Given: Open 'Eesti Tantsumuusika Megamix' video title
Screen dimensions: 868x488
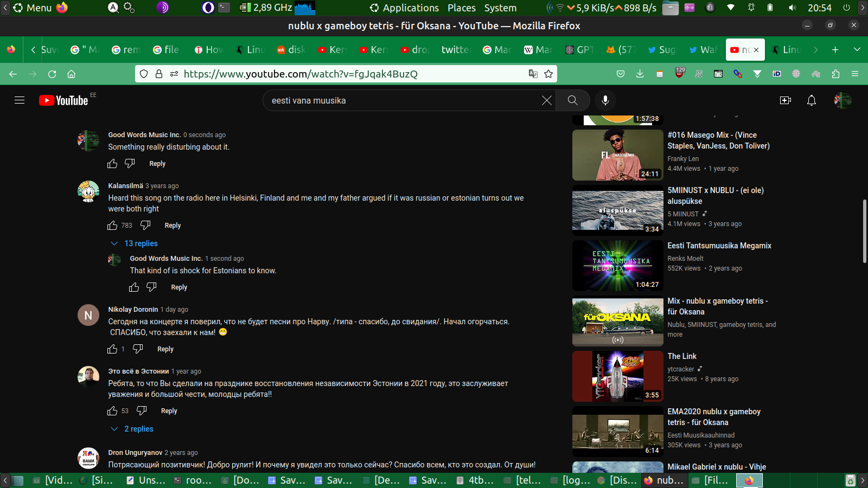Looking at the screenshot, I should point(719,246).
